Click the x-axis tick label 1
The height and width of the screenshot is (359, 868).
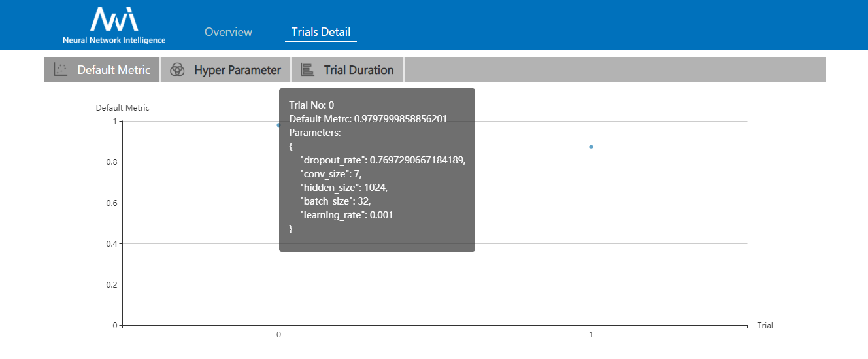pos(591,335)
